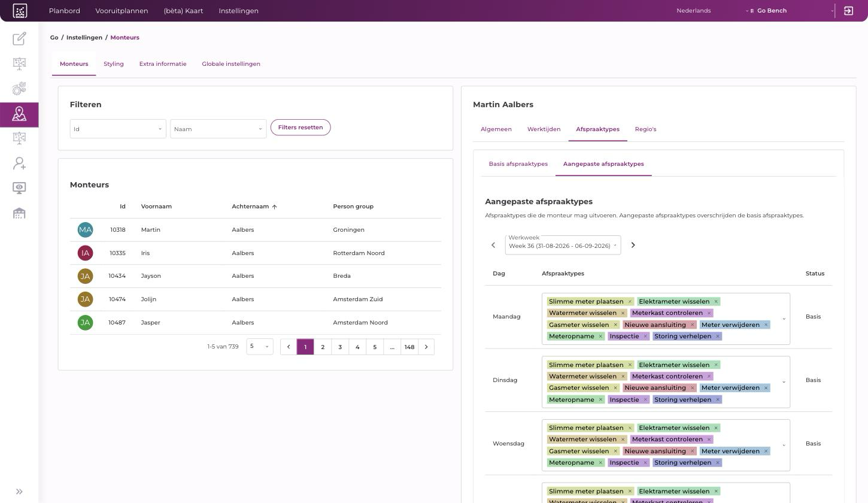Viewport: 868px width, 503px height.
Task: Go to page 2 of Monteurs
Action: coord(323,347)
